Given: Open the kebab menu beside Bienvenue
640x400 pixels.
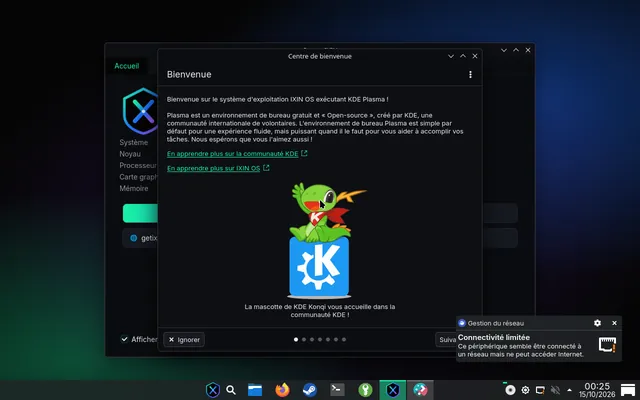Looking at the screenshot, I should (x=470, y=74).
